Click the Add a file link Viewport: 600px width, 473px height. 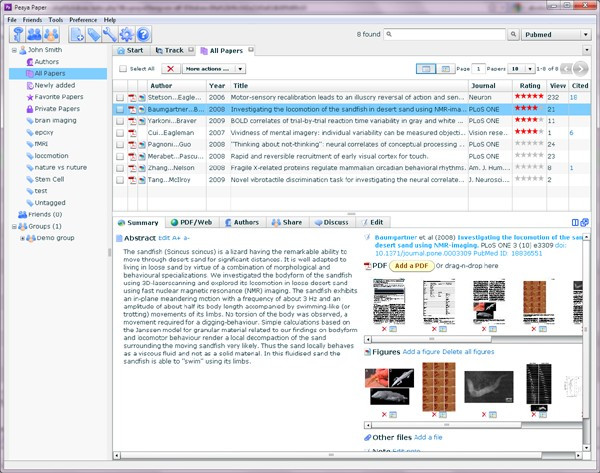click(x=428, y=437)
